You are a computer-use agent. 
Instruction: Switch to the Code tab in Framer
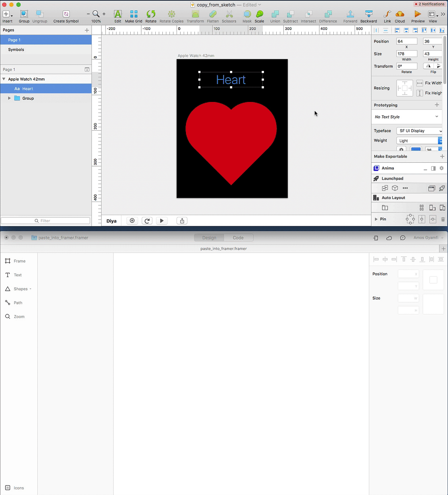239,237
